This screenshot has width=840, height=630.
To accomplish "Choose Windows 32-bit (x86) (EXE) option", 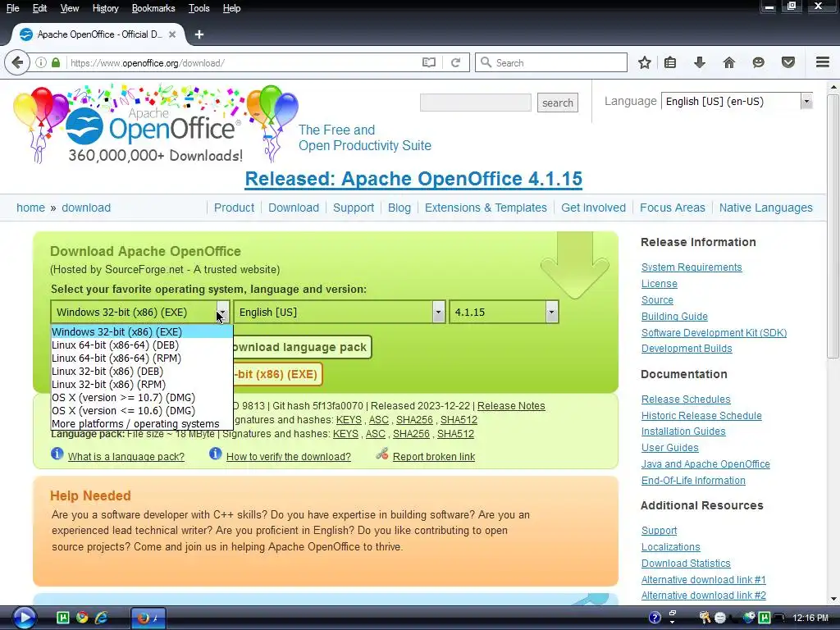I will tap(142, 331).
